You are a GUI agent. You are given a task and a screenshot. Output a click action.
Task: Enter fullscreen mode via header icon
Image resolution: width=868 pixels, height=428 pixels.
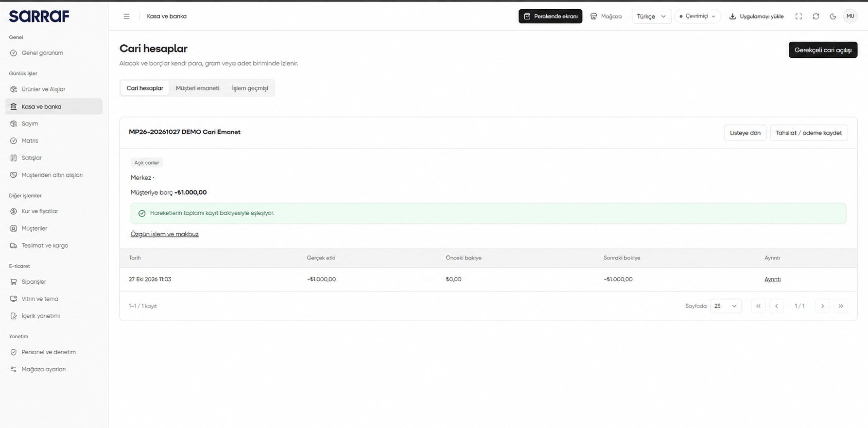coord(799,17)
